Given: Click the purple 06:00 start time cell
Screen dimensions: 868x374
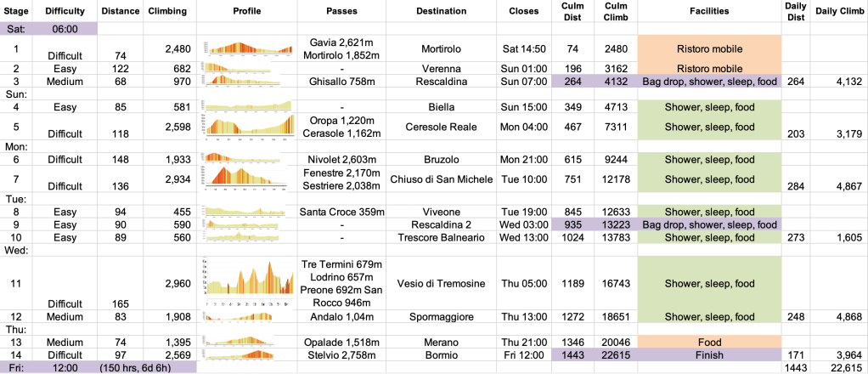Looking at the screenshot, I should click(x=65, y=27).
